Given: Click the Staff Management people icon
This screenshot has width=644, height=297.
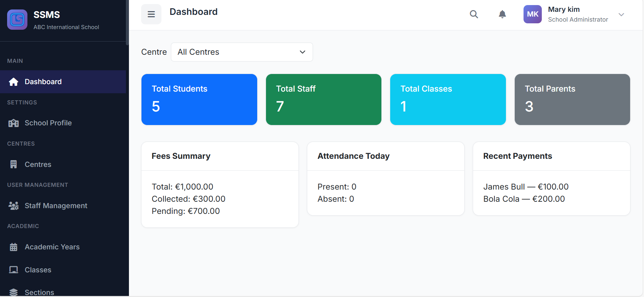Looking at the screenshot, I should click(x=14, y=206).
